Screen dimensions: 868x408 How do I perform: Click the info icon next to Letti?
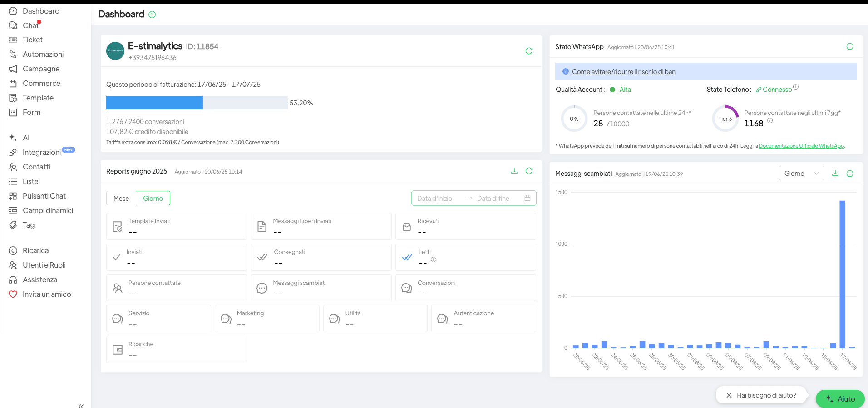click(x=434, y=259)
